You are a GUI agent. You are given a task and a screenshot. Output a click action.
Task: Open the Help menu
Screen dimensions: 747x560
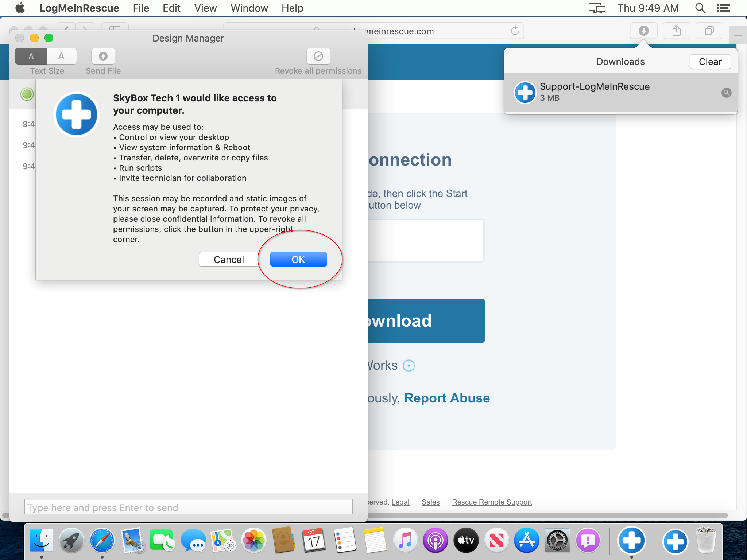point(292,8)
